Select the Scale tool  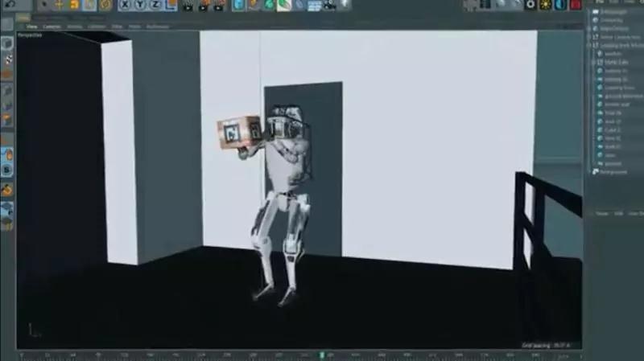pos(74,5)
